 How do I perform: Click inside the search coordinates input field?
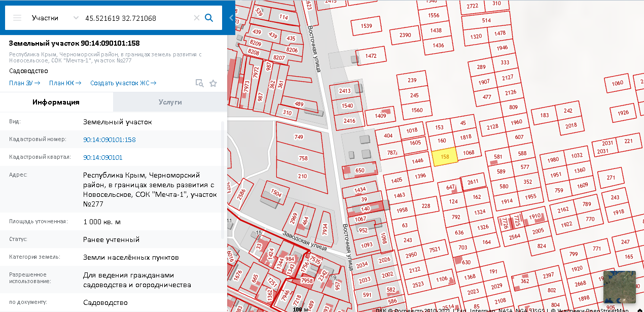[137, 18]
